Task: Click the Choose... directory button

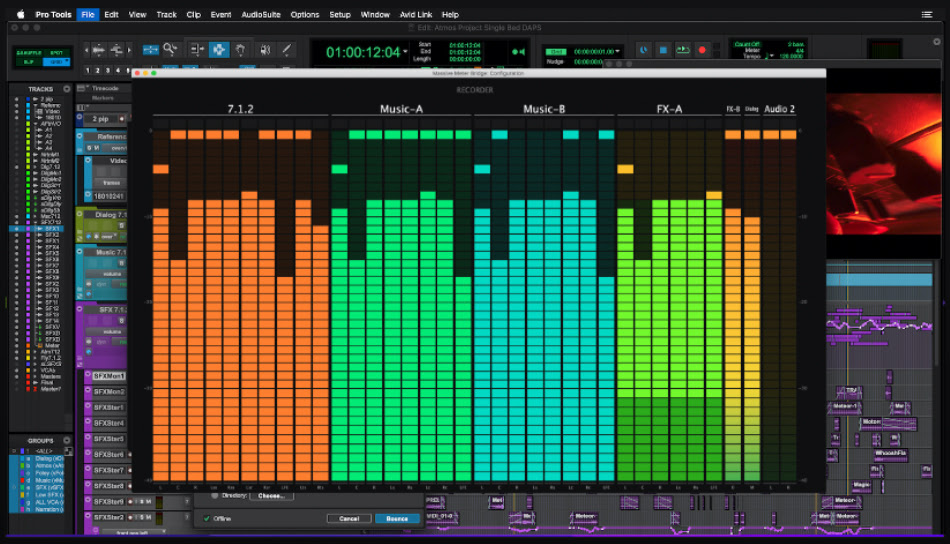Action: 271,495
